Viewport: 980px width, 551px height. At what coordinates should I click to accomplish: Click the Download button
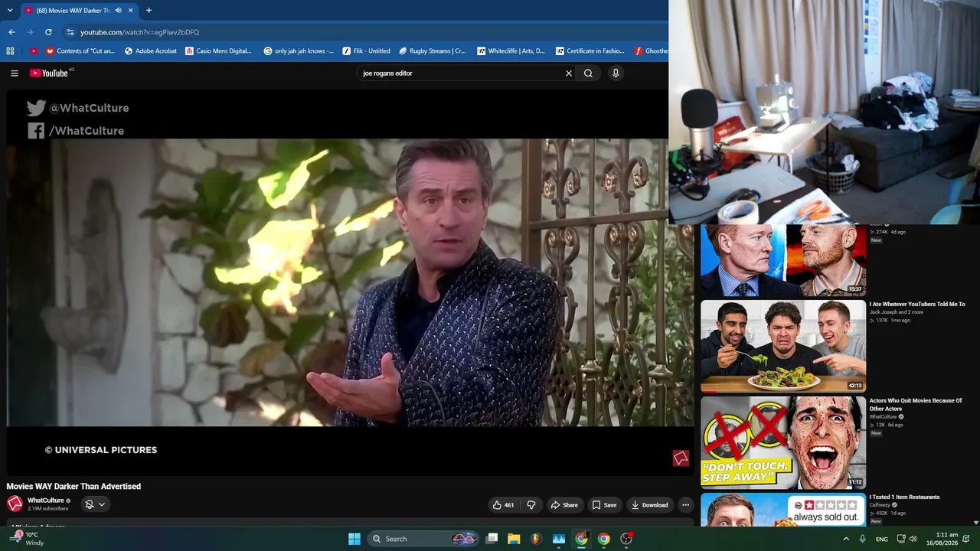[649, 505]
